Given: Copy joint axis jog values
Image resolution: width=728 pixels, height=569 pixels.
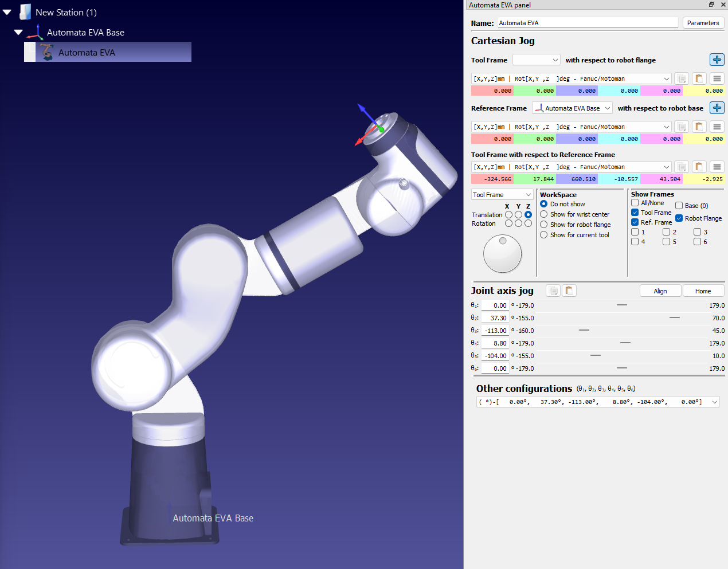Looking at the screenshot, I should click(553, 291).
